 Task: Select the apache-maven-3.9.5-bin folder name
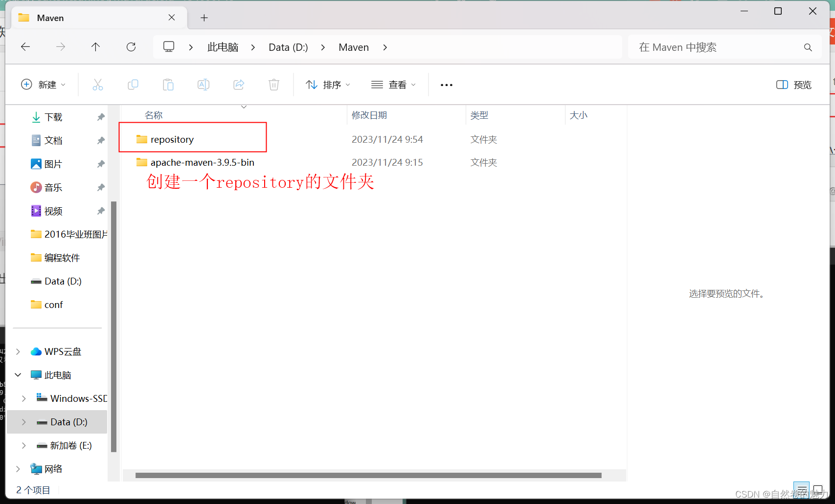[203, 162]
